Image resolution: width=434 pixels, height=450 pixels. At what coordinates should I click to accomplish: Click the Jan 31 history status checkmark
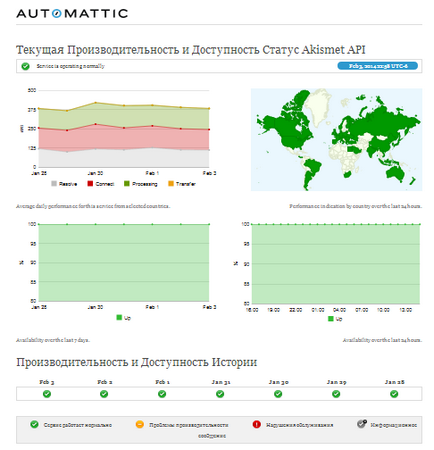tap(220, 394)
